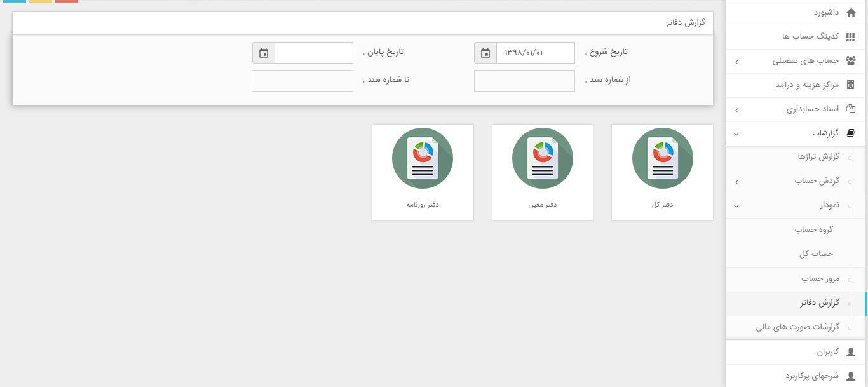Viewport: 868px width, 387px height.
Task: Expand the گردش حساب submenu
Action: pos(736,182)
